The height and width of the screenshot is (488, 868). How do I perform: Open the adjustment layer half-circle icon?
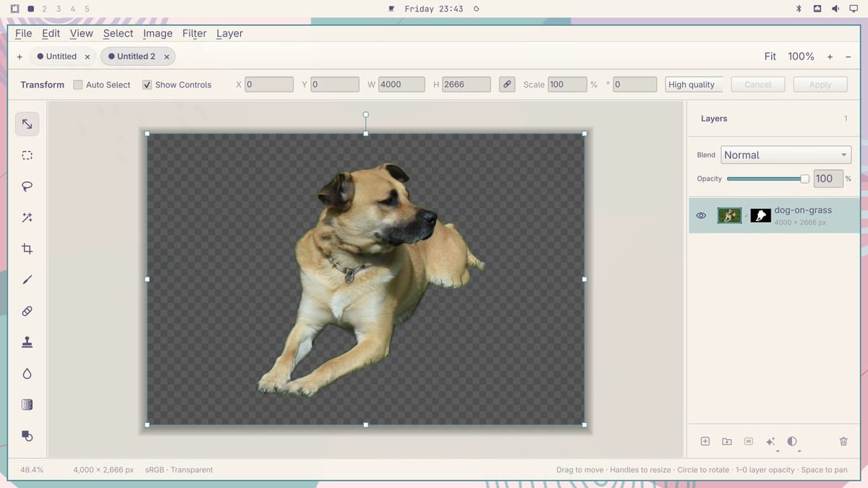792,441
